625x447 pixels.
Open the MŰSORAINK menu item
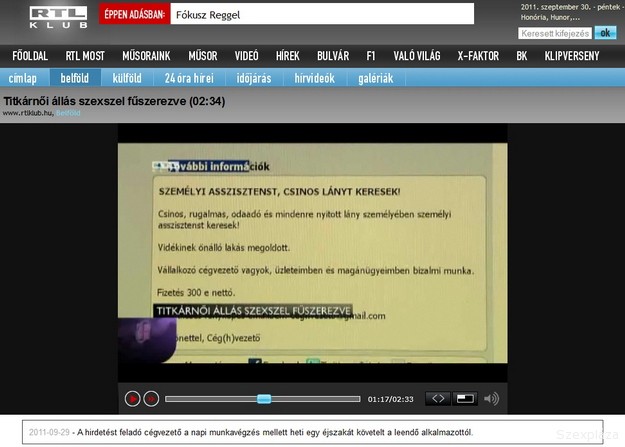coord(146,56)
